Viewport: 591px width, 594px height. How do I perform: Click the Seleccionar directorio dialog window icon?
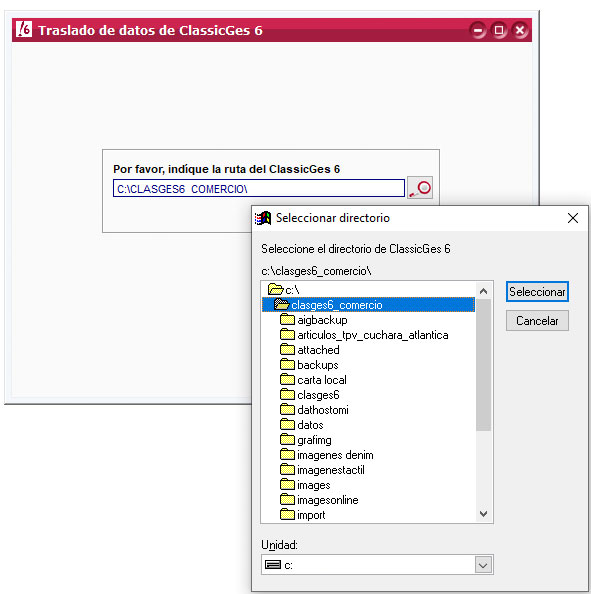[263, 218]
